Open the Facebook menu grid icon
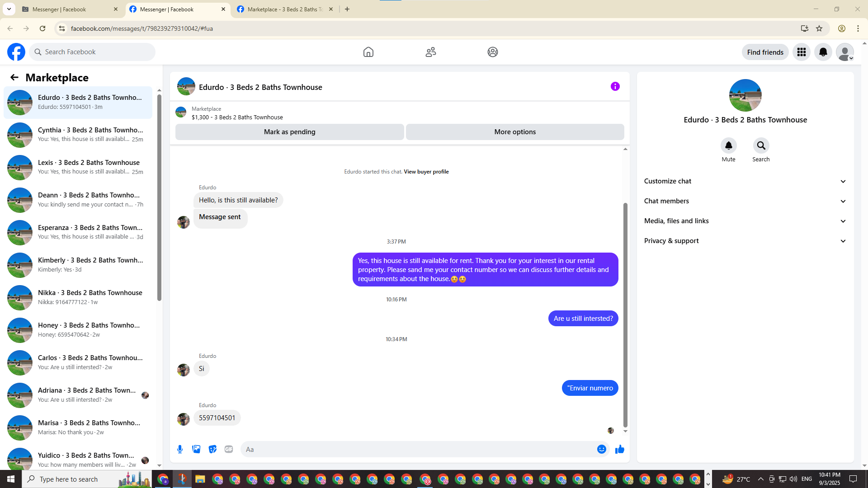Screen dimensions: 868x488 click(802, 52)
